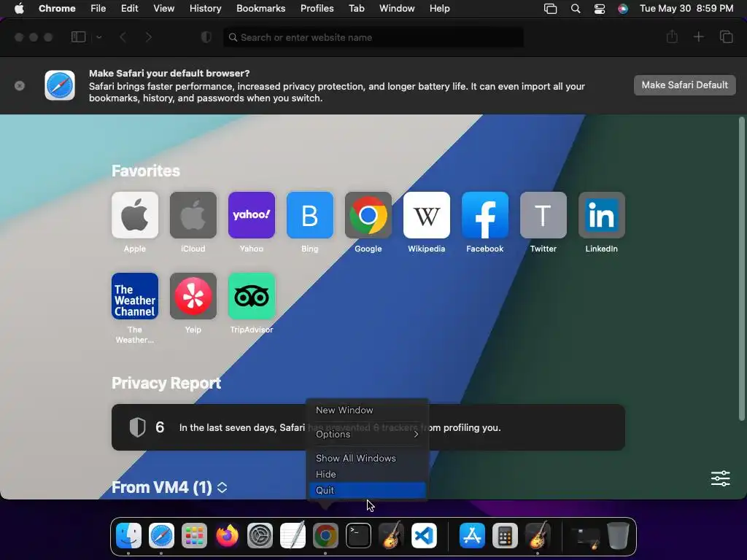Viewport: 747px width, 560px height.
Task: Open Visual Studio Code from the Dock
Action: point(424,536)
